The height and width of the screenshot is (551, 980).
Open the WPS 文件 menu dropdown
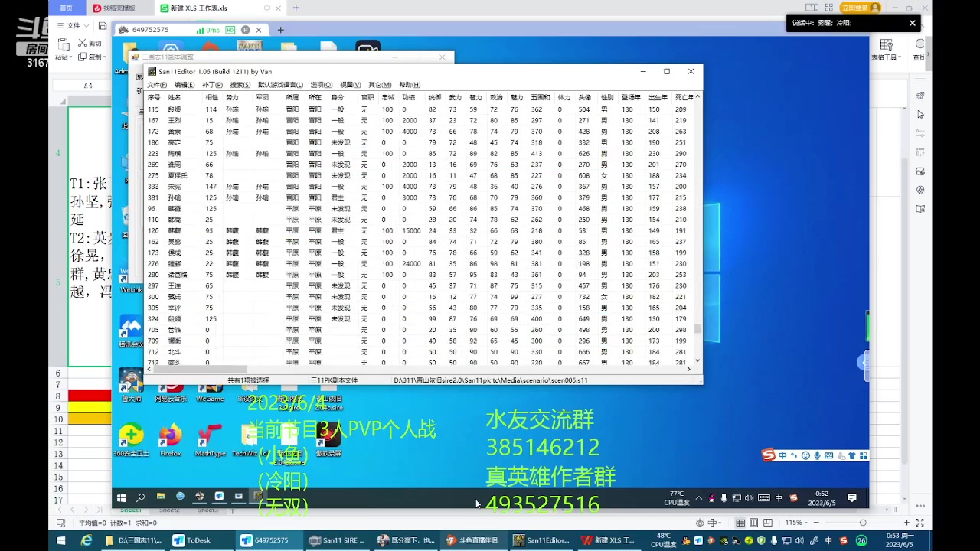pos(73,25)
